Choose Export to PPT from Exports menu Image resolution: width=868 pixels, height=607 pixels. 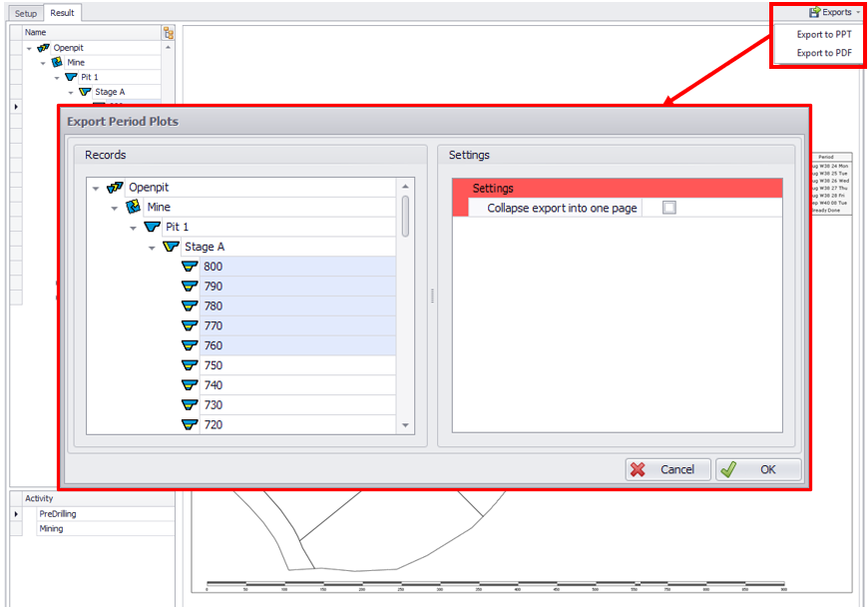[824, 34]
